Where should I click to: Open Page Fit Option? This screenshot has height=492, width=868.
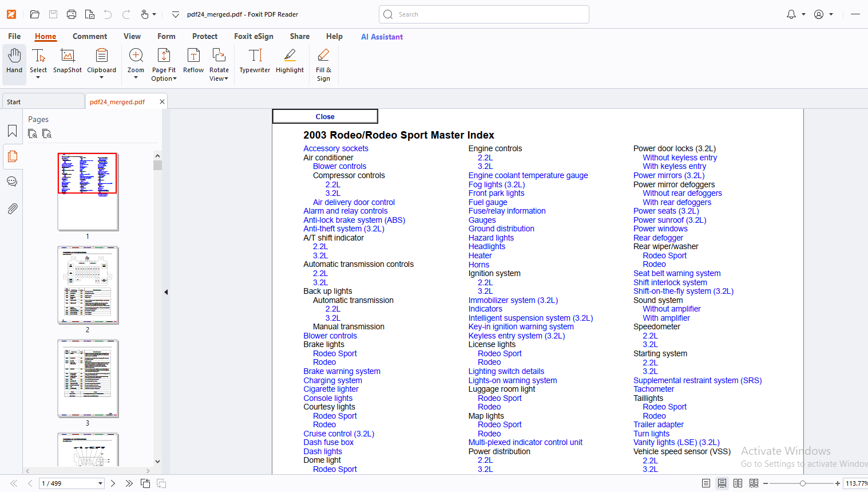click(164, 64)
